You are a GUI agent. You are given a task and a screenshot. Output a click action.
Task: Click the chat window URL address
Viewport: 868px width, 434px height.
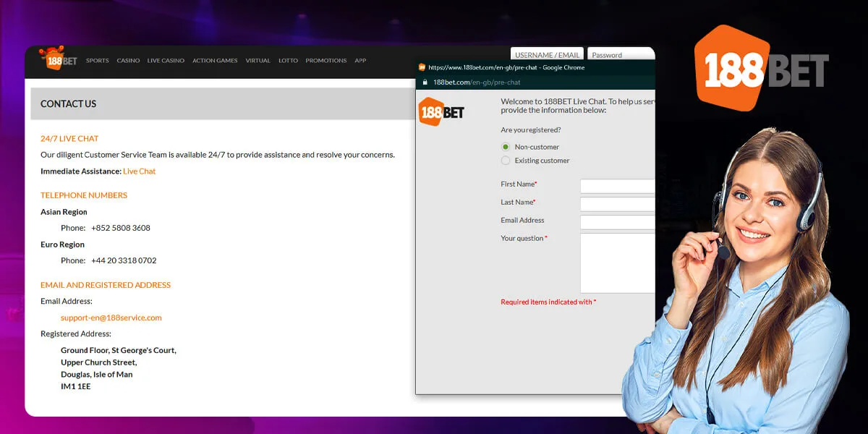477,82
